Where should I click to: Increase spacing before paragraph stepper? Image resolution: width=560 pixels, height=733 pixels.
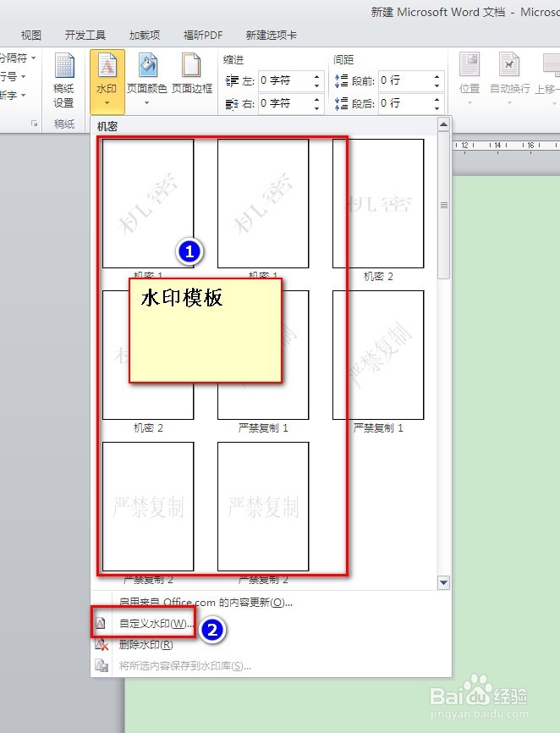click(436, 77)
